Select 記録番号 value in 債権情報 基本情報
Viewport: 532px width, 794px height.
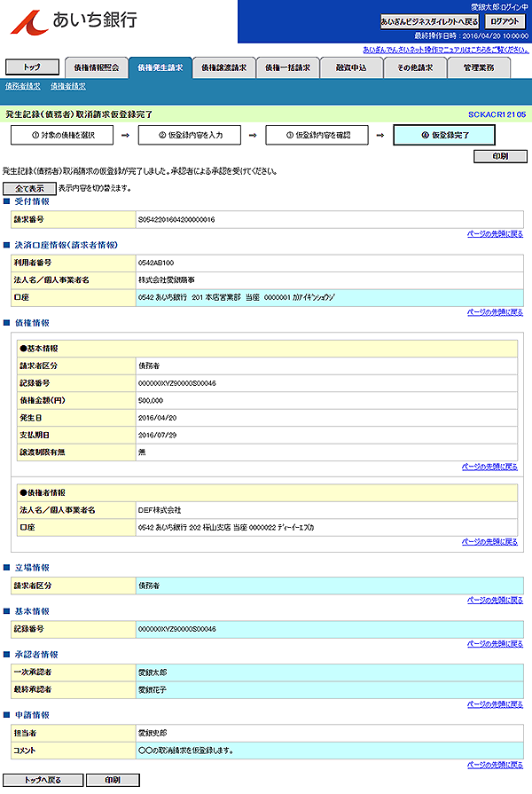[177, 383]
